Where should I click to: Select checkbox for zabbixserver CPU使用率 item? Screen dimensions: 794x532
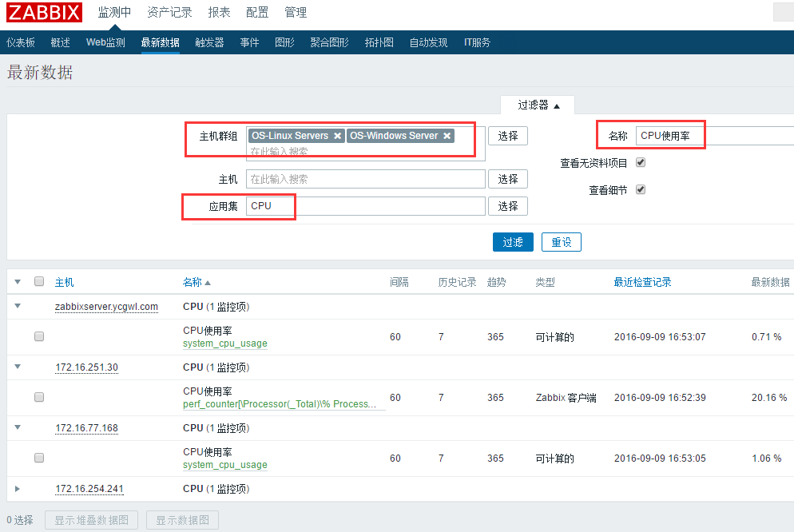39,337
